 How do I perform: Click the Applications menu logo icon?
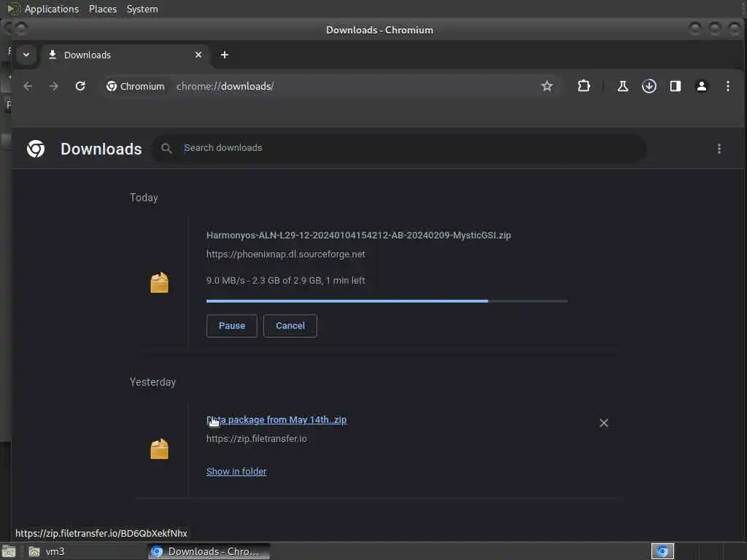coord(14,9)
